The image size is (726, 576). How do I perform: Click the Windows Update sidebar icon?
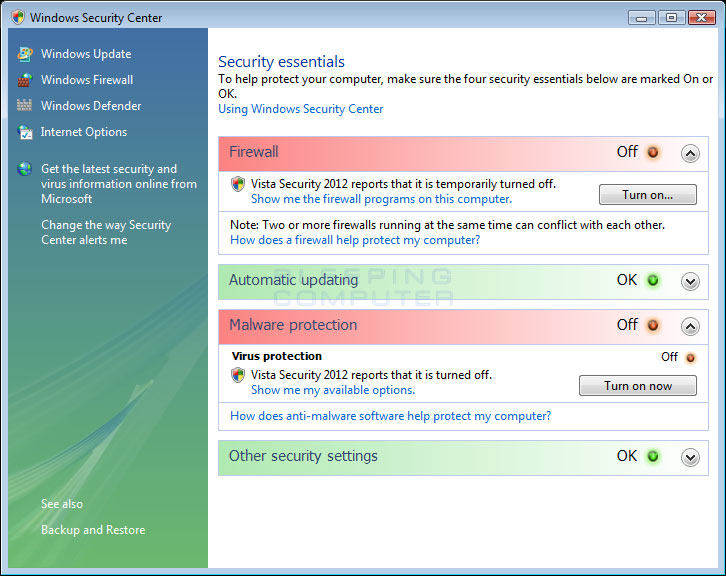[24, 54]
